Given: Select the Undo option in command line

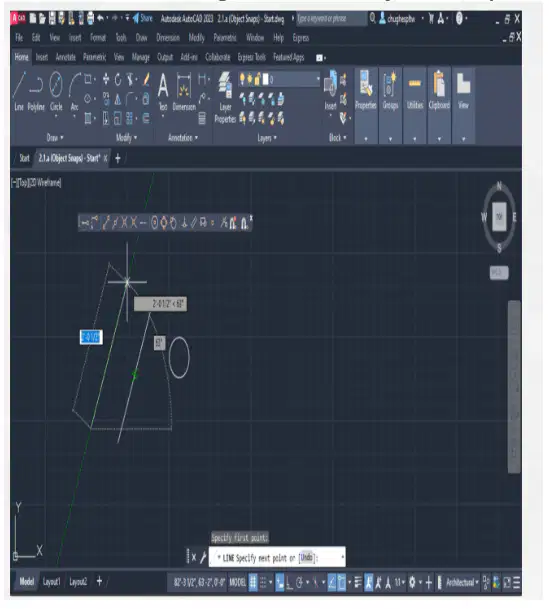Looking at the screenshot, I should click(x=306, y=558).
